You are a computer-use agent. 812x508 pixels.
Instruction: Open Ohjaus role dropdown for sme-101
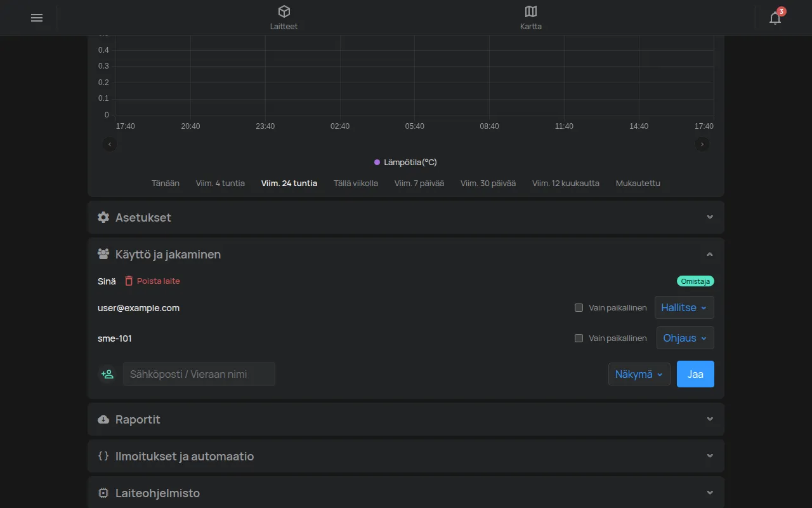[x=685, y=338]
